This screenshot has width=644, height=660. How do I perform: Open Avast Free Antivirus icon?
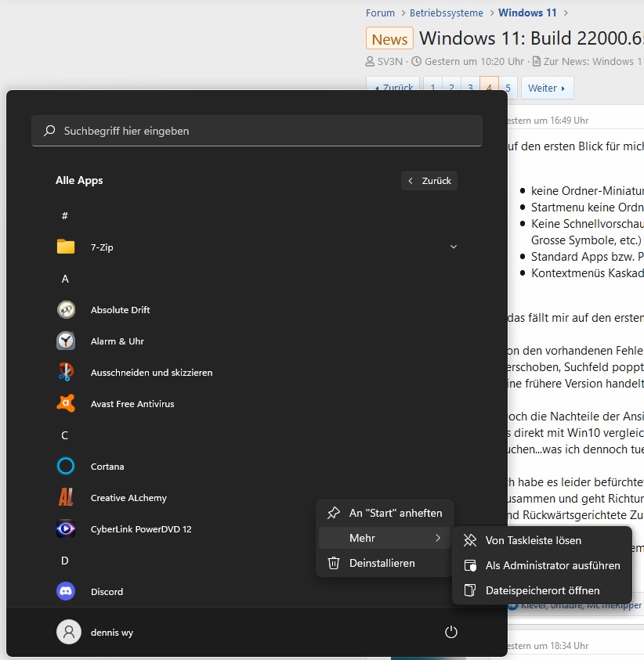coord(66,403)
